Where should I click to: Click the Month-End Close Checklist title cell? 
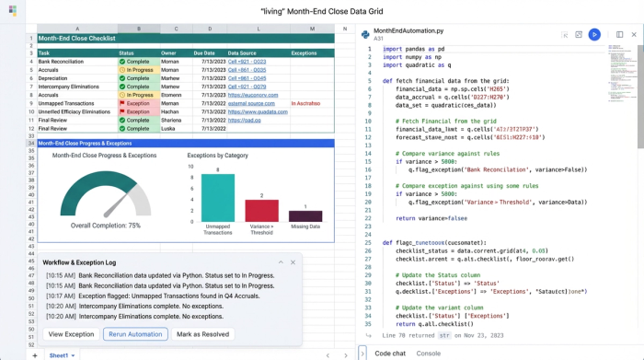click(x=186, y=39)
